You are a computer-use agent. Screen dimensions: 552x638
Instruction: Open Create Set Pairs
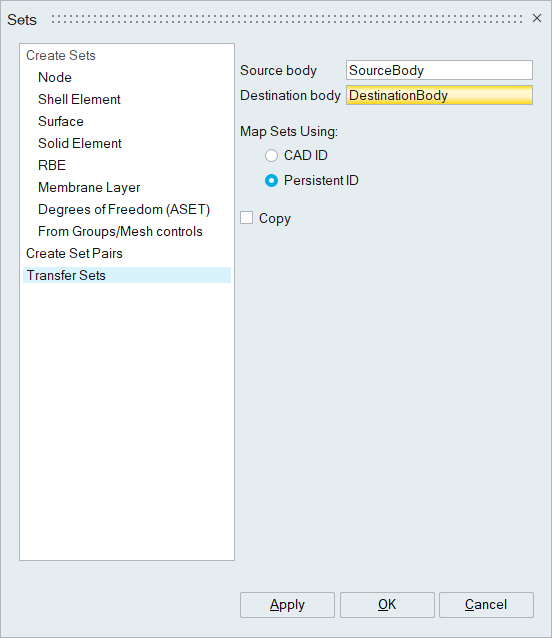74,253
